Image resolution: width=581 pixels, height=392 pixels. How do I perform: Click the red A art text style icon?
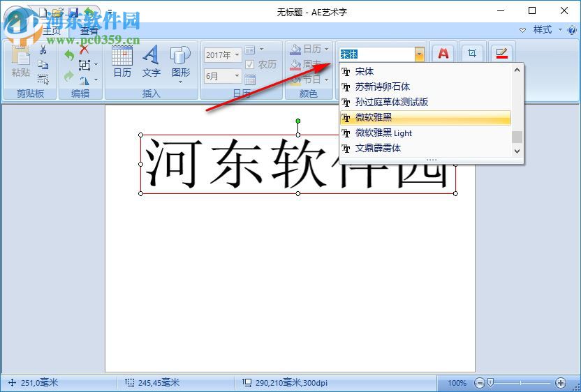click(x=443, y=54)
